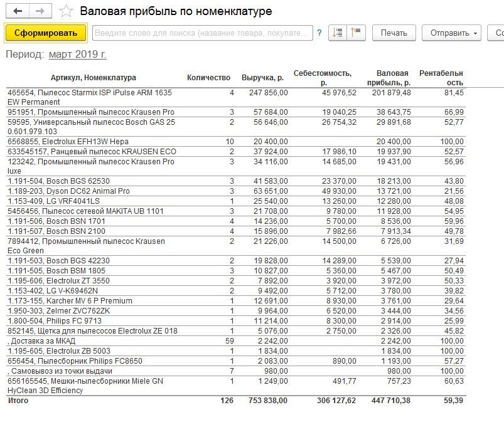Add report to favorites with star icon
Screen dimensions: 504x437
(x=66, y=11)
